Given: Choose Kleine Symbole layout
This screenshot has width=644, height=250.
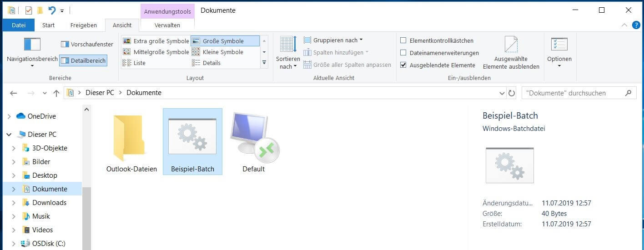Looking at the screenshot, I should point(224,52).
